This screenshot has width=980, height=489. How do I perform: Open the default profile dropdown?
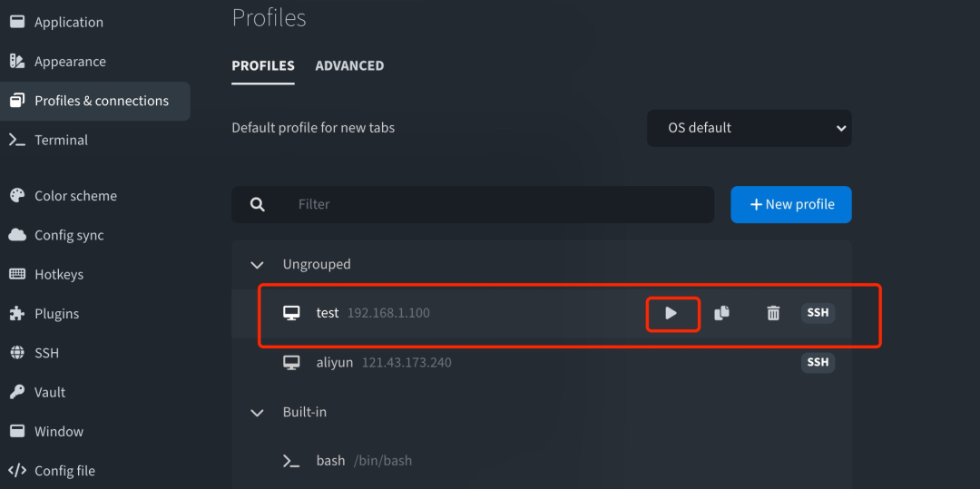749,128
